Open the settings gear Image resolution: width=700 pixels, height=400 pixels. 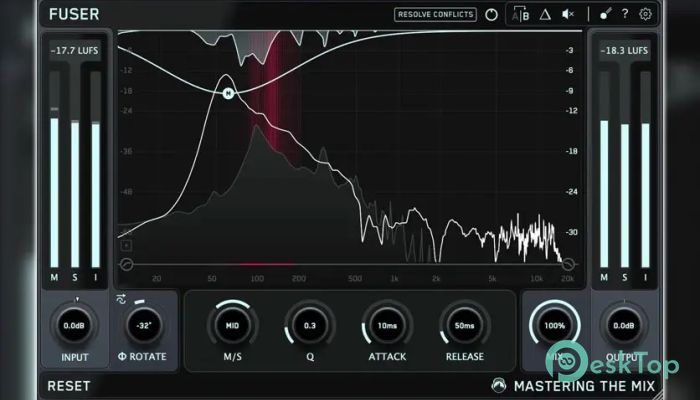pos(645,14)
